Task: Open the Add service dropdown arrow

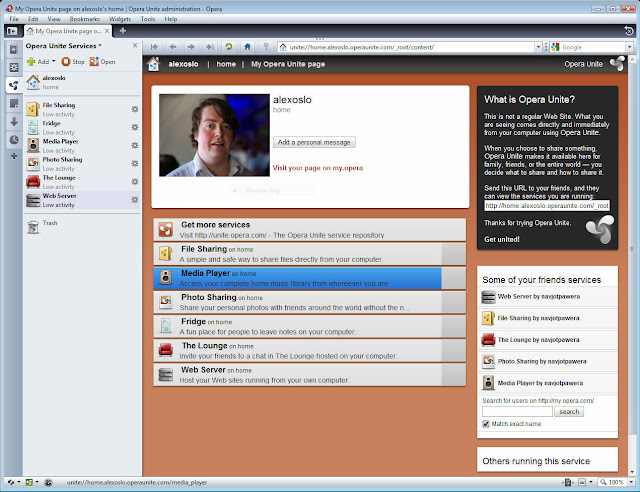Action: [x=52, y=62]
